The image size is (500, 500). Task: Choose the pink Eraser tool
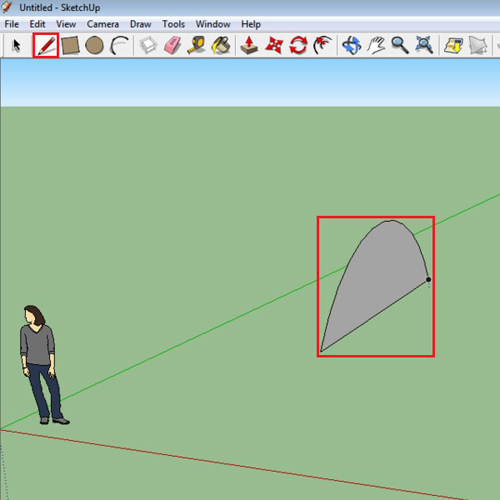pos(172,45)
